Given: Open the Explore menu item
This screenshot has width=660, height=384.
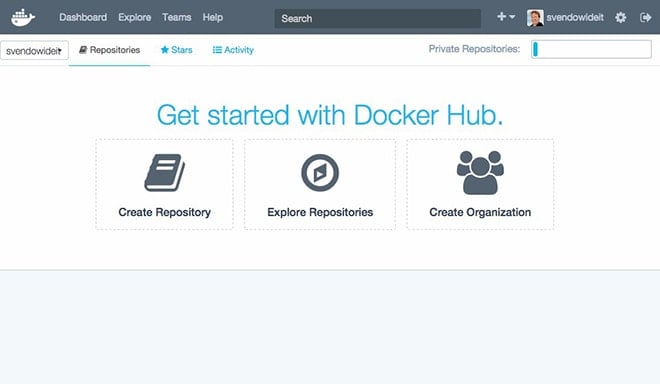Looking at the screenshot, I should click(134, 17).
